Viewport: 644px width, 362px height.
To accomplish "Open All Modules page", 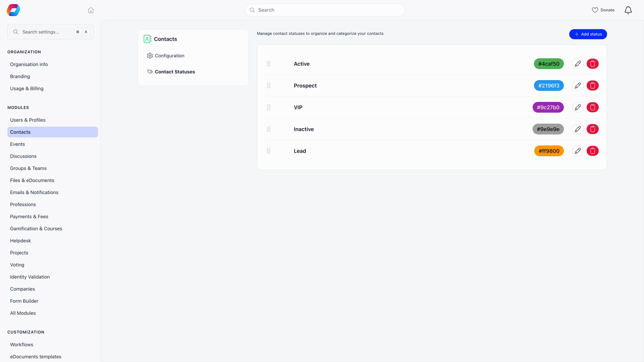I will 23,313.
